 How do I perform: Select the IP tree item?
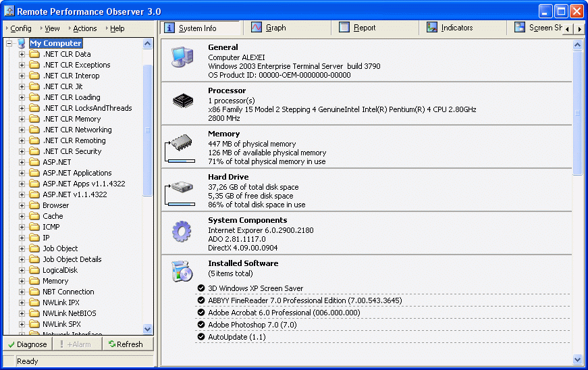pos(46,238)
